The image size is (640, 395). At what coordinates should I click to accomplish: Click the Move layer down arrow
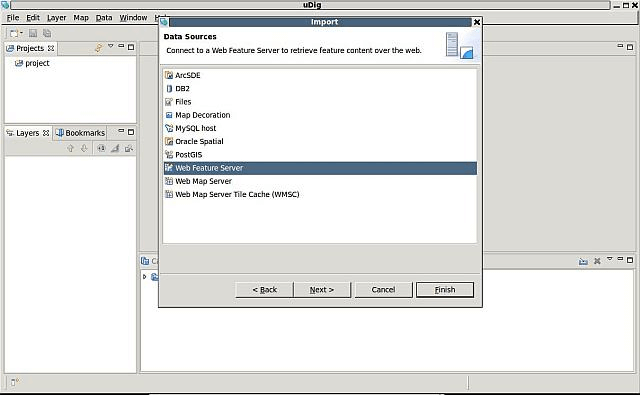[x=84, y=149]
